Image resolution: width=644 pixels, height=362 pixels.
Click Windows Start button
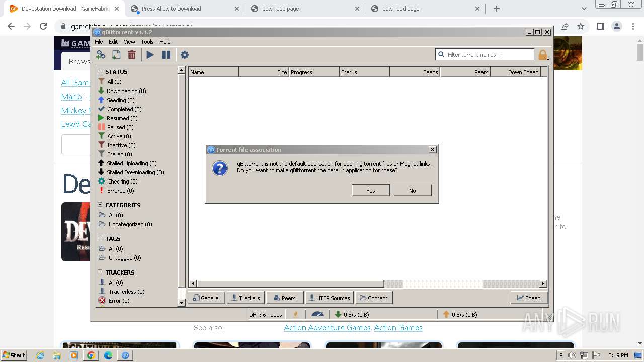(14, 355)
